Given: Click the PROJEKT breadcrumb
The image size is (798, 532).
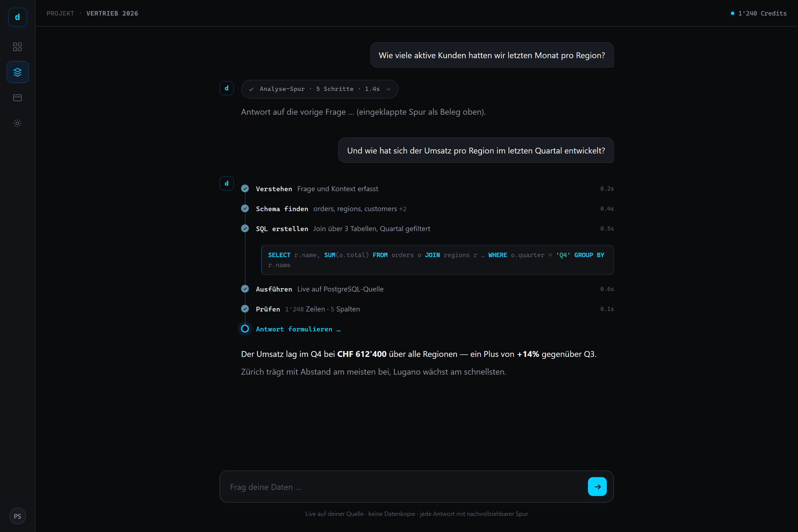Looking at the screenshot, I should pyautogui.click(x=60, y=13).
